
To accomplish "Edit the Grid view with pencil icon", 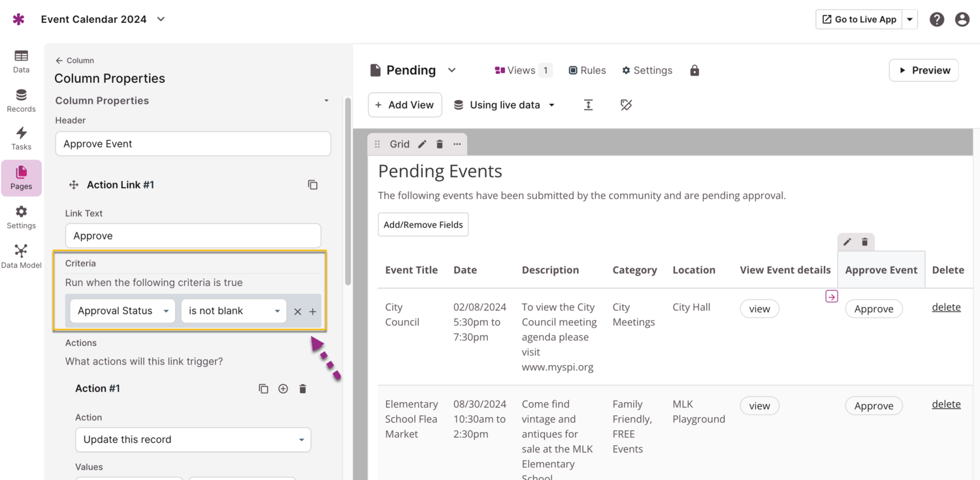I will pyautogui.click(x=422, y=144).
